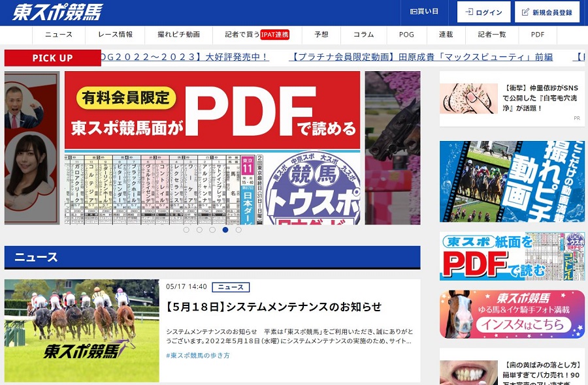This screenshot has height=385, width=588.
Task: Click the ニュース category tag on article
Action: click(x=231, y=287)
